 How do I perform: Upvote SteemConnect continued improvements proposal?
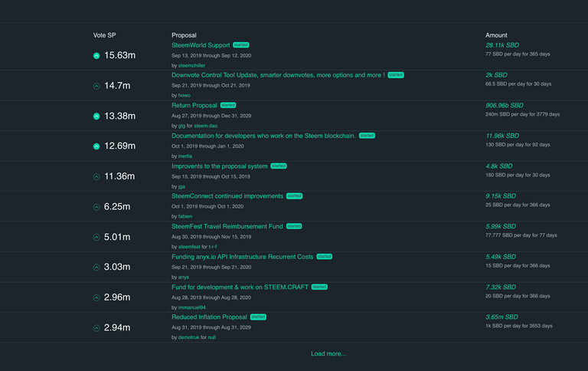[x=96, y=207]
